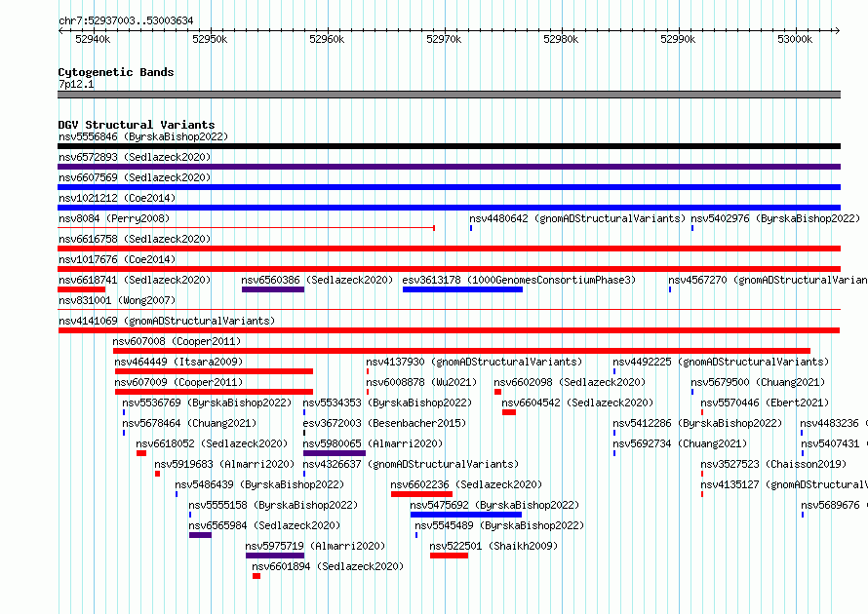This screenshot has height=614, width=868.
Task: Click nsv4141069 (gnomADStructuralVariants) label
Action: click(x=167, y=321)
